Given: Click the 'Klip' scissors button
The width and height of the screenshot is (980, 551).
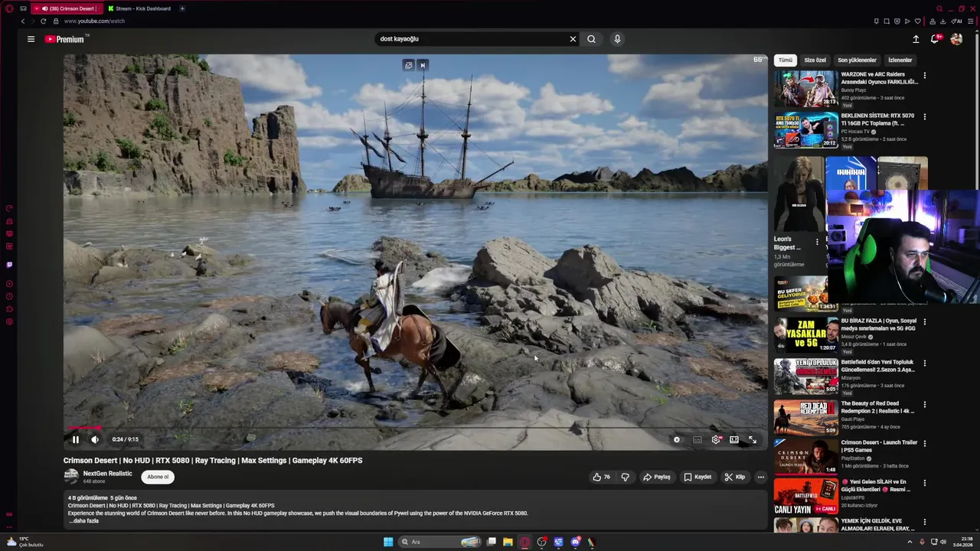Looking at the screenshot, I should [x=735, y=477].
